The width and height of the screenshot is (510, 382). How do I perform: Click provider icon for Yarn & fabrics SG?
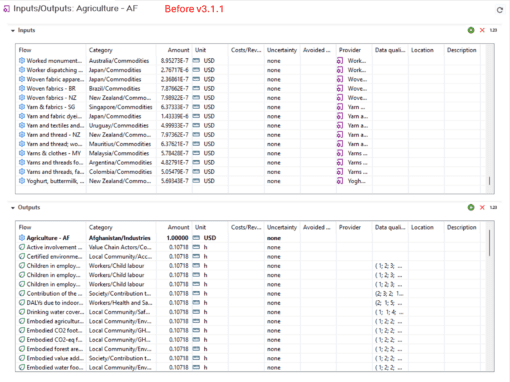point(340,107)
